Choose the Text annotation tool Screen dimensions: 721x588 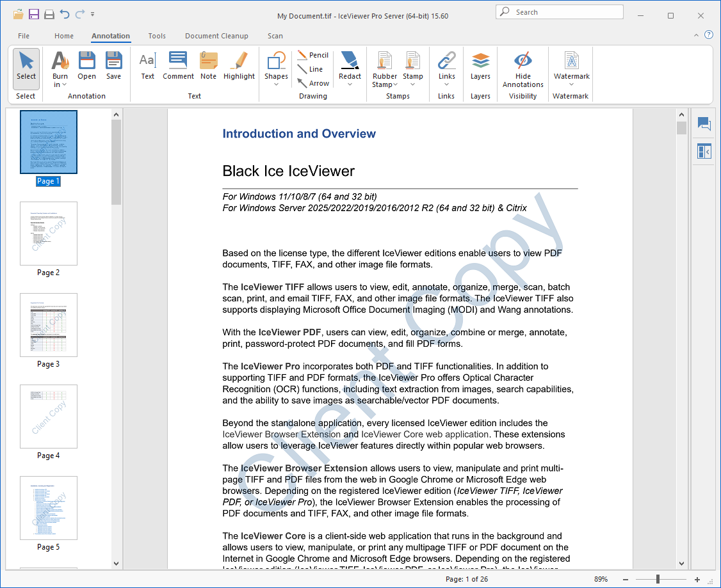click(x=148, y=66)
